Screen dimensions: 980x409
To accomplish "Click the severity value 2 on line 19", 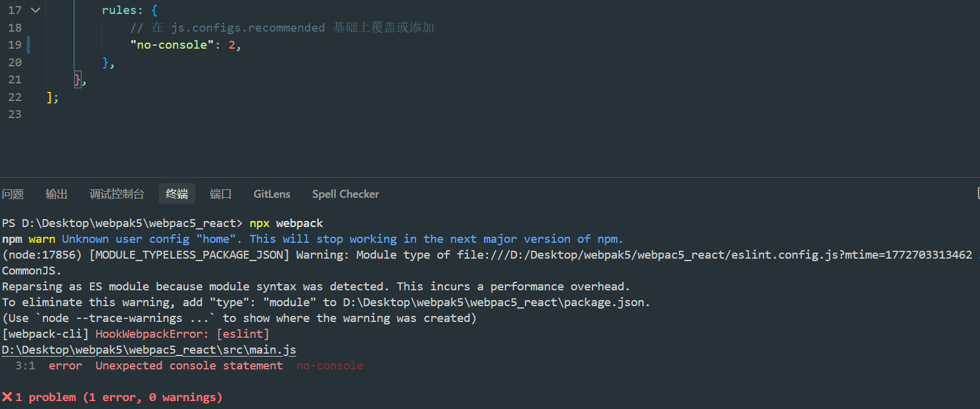I will click(x=232, y=45).
